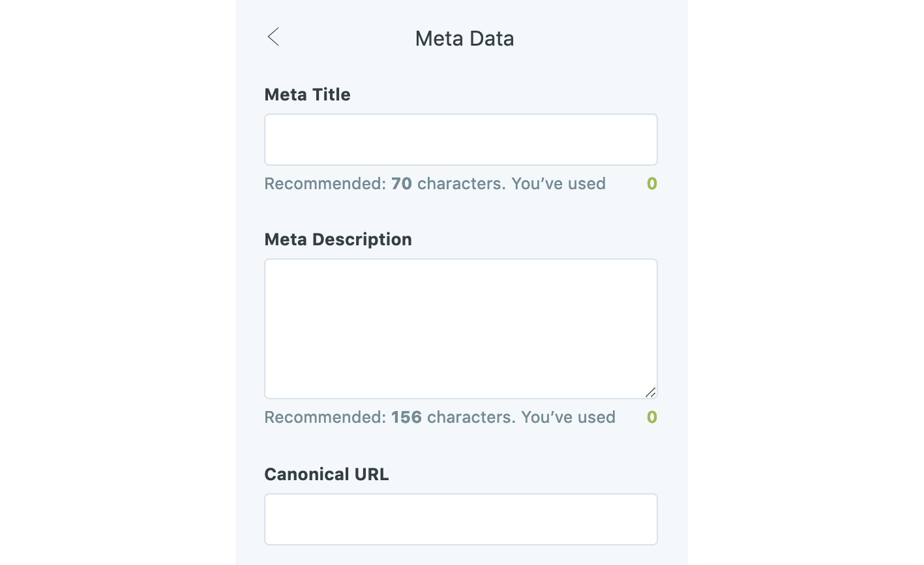Focus the Canonical URL input field
This screenshot has width=924, height=565.
pyautogui.click(x=460, y=519)
